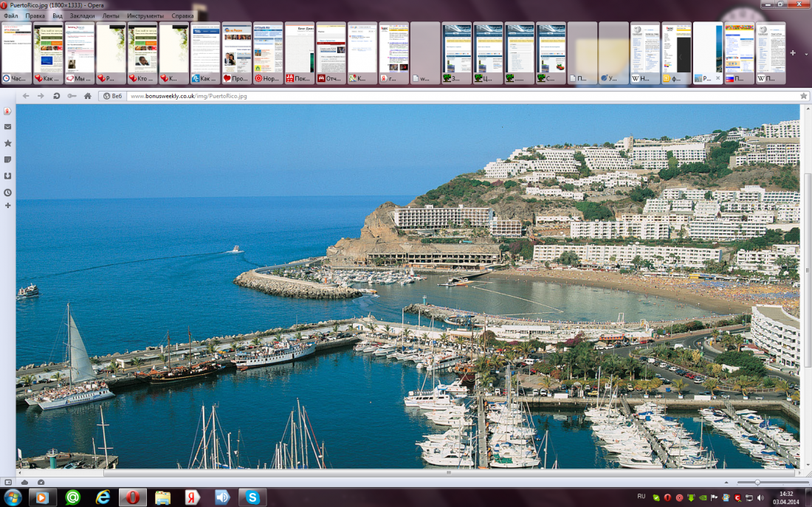The width and height of the screenshot is (812, 507).
Task: Open the Notes sidebar panel
Action: [7, 159]
